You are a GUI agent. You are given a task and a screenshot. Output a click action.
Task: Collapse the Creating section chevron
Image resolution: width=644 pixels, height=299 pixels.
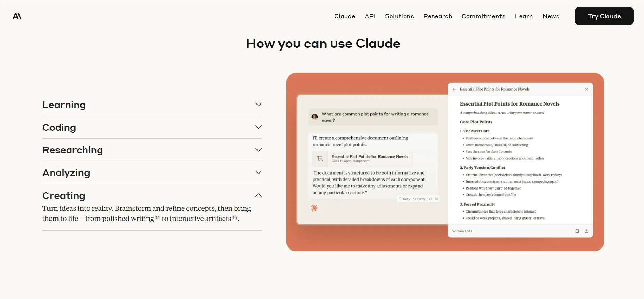point(258,195)
